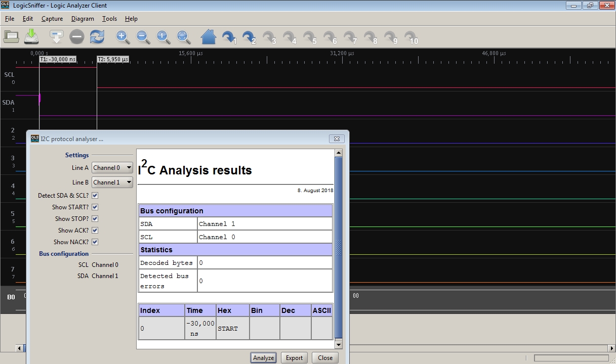
Task: Jump to cursor 8
Action: point(371,37)
